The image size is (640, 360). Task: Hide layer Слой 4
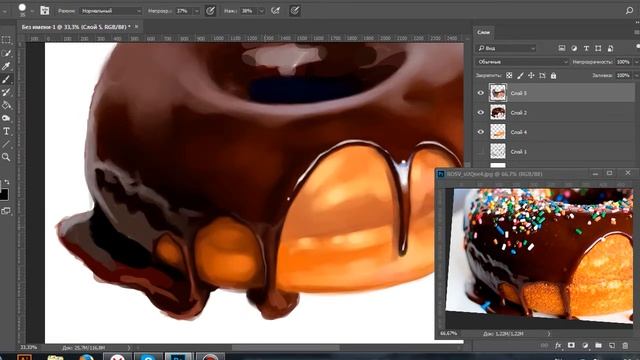pos(481,132)
